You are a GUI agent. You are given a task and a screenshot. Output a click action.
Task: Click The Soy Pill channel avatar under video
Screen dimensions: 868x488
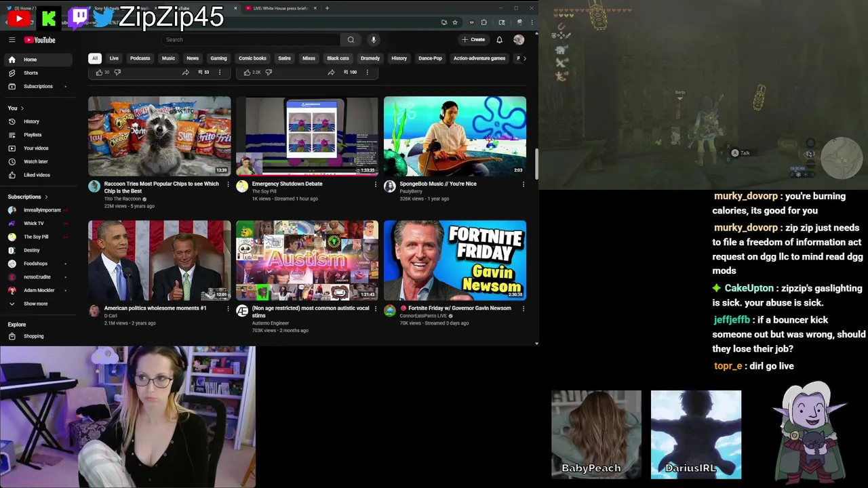[x=242, y=186]
